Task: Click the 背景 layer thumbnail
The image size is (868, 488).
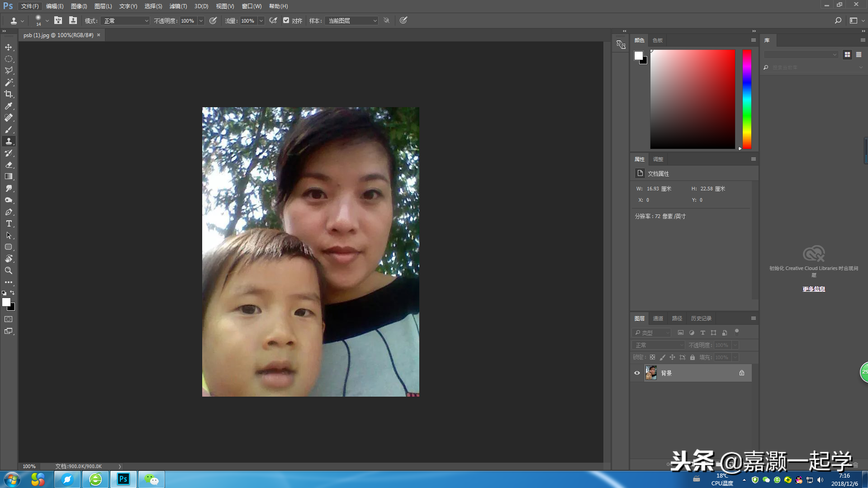Action: pyautogui.click(x=651, y=373)
